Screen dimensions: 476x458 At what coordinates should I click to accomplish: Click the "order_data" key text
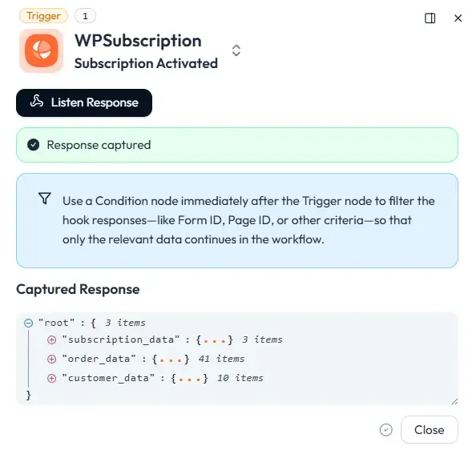coord(99,359)
